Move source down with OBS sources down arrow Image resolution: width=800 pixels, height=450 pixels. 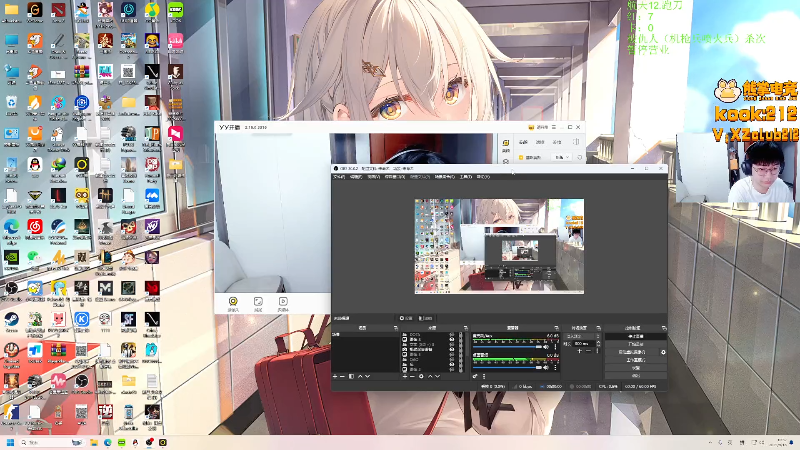(x=437, y=376)
